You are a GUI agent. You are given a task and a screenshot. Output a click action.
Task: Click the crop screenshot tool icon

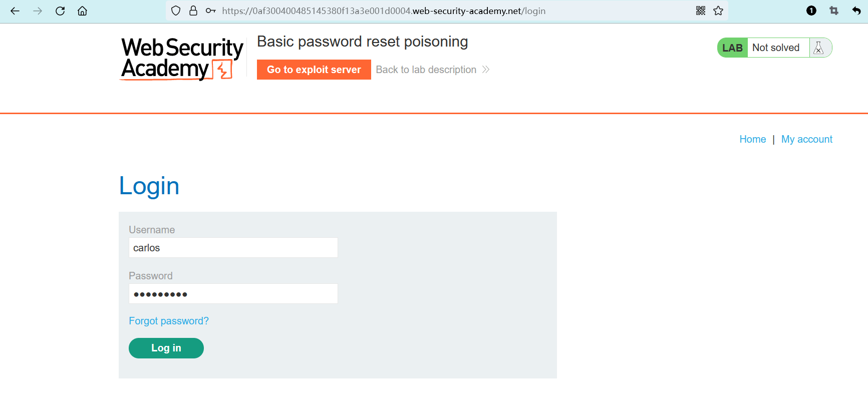(x=834, y=11)
